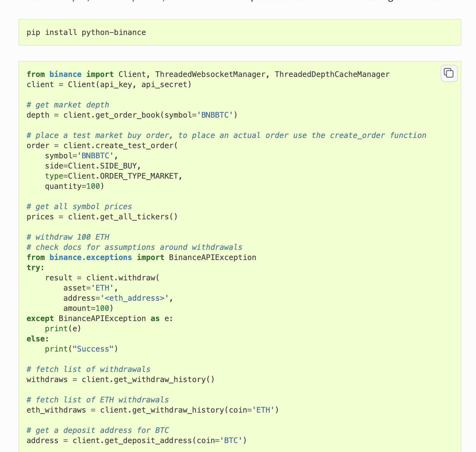The width and height of the screenshot is (476, 452).
Task: Click the '# fetch list of withdrawals' comment
Action: point(88,369)
